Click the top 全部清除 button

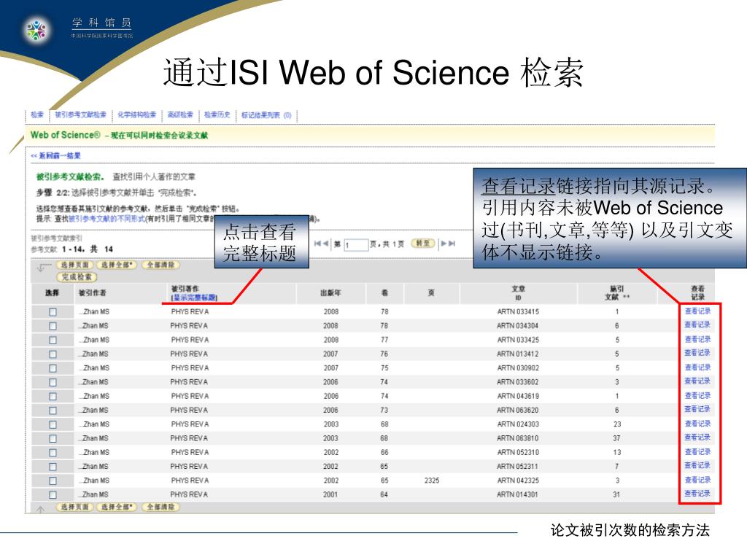[x=160, y=265]
